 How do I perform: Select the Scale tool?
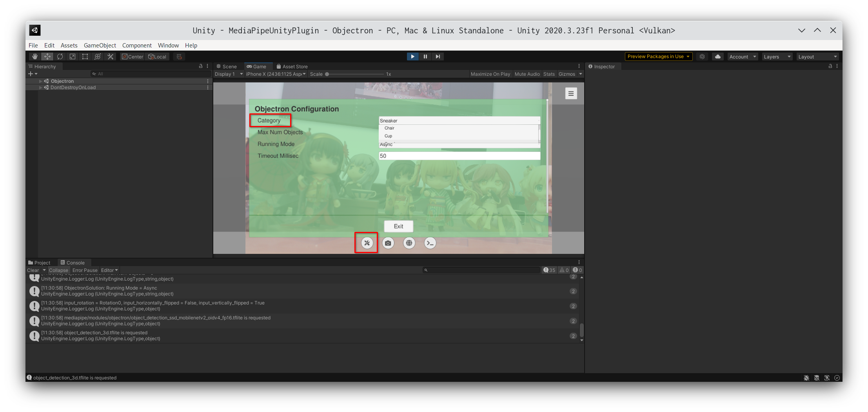point(73,57)
